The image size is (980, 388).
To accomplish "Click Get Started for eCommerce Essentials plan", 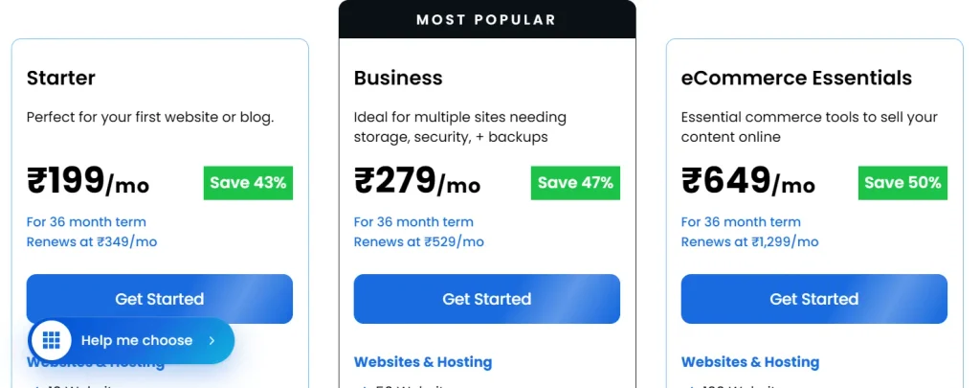I will 813,299.
